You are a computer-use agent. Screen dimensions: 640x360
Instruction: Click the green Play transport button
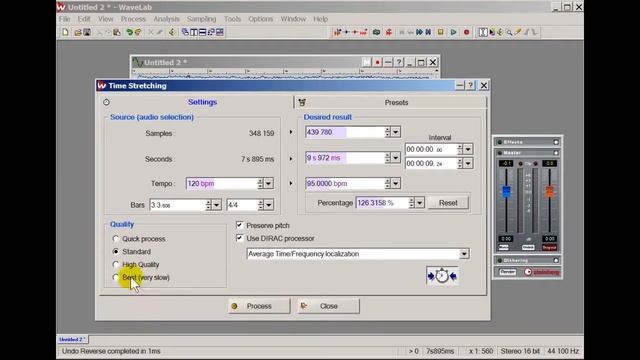[453, 32]
